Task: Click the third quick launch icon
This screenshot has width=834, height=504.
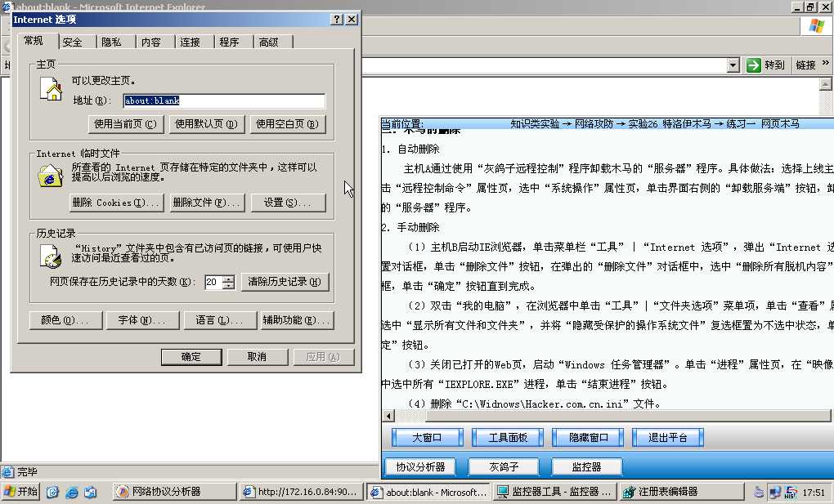Action: tap(91, 492)
